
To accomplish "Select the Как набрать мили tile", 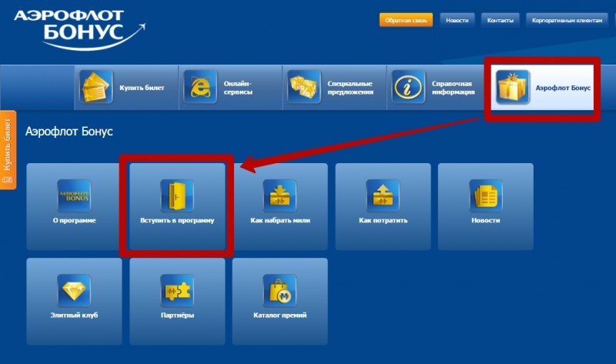I will (x=280, y=205).
